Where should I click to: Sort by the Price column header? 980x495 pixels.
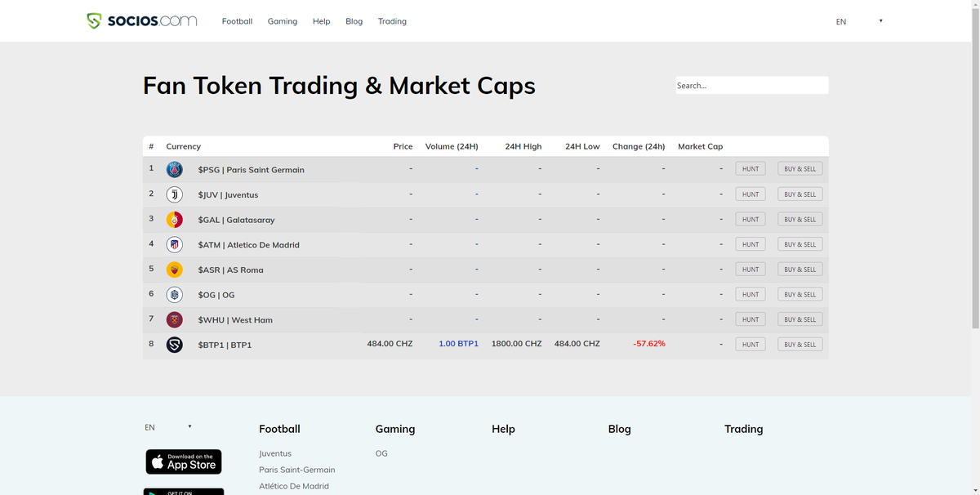tap(403, 146)
